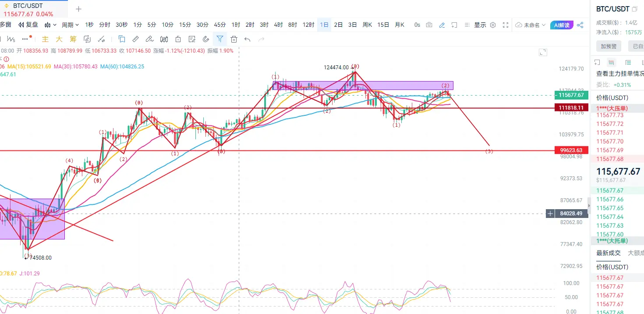Click the highlighted filter funnel icon
This screenshot has height=314, width=644.
220,39
